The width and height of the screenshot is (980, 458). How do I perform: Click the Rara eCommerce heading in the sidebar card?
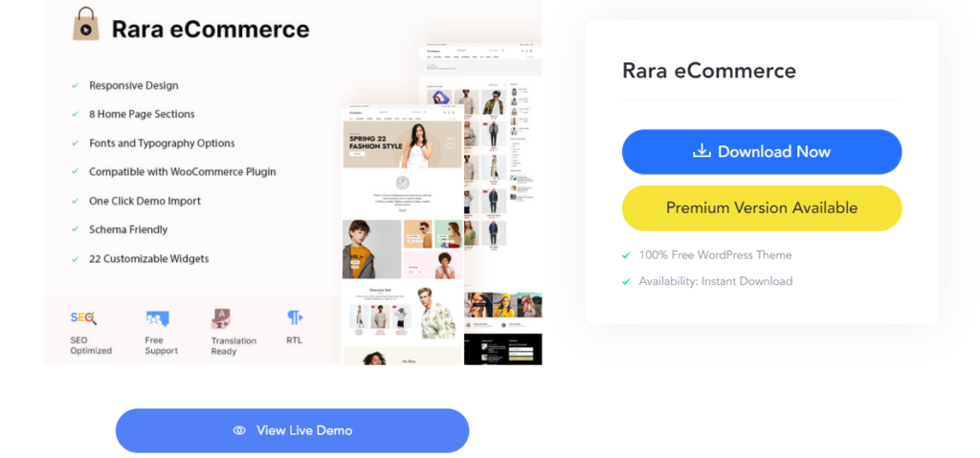[x=709, y=71]
